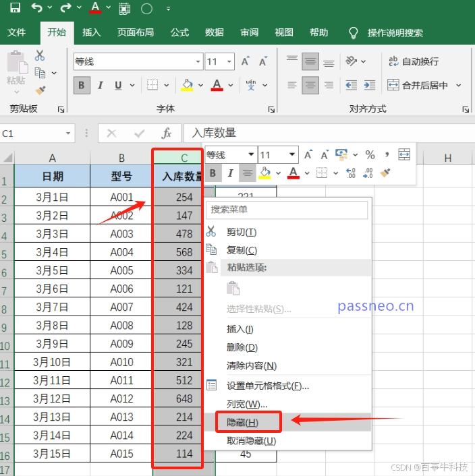475x476 pixels.
Task: Click the orientation text rotate icon
Action: point(352,61)
